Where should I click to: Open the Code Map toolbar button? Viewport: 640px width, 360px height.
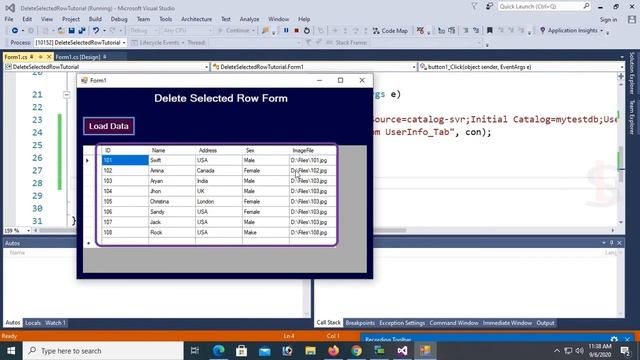(390, 31)
